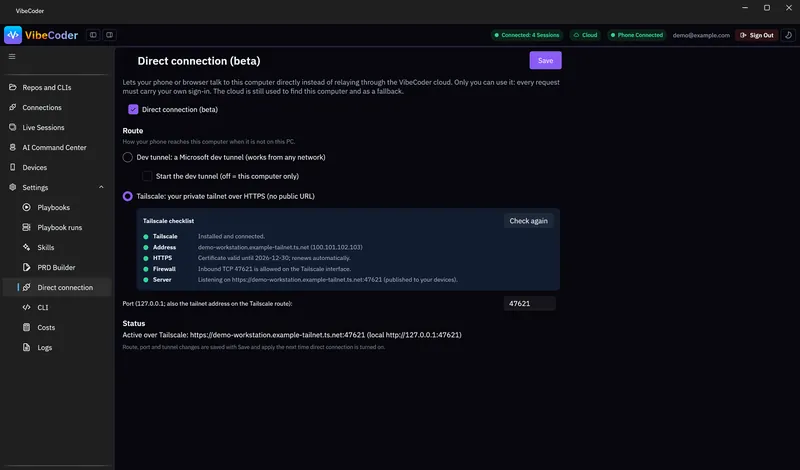The width and height of the screenshot is (800, 470).
Task: Open the hamburger menu in the sidebar
Action: 12,56
